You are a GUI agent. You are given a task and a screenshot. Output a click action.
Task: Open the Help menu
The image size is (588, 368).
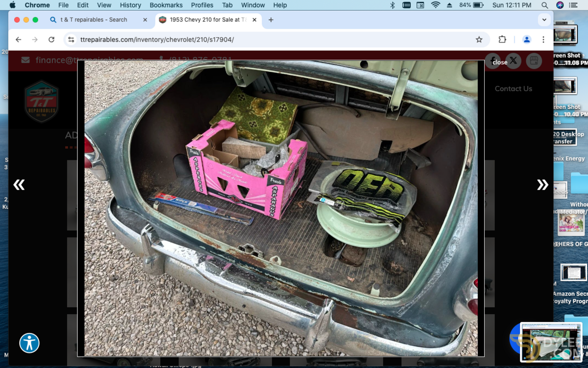pyautogui.click(x=280, y=5)
